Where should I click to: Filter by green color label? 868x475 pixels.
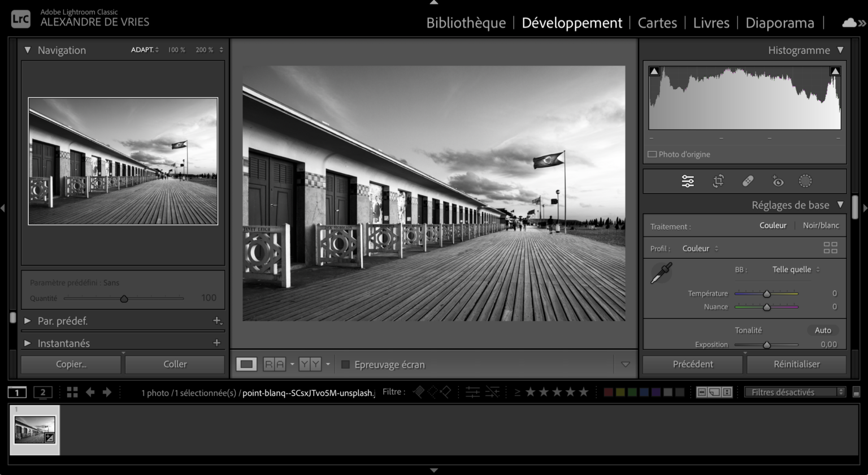point(632,392)
